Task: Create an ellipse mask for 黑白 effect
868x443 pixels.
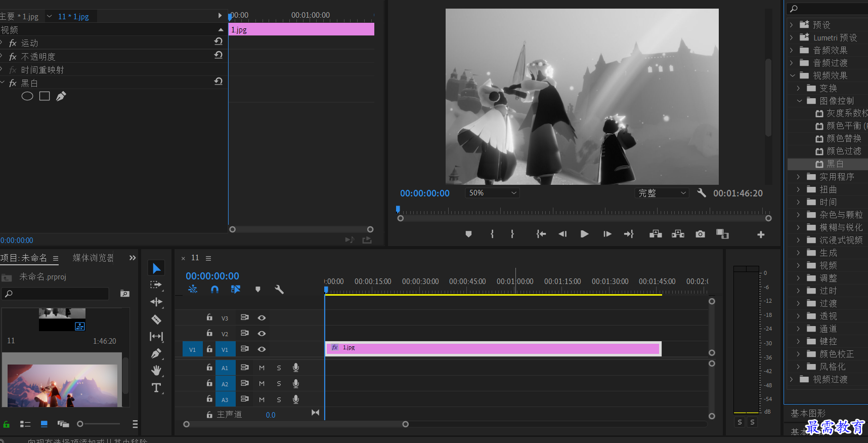Action: tap(27, 96)
